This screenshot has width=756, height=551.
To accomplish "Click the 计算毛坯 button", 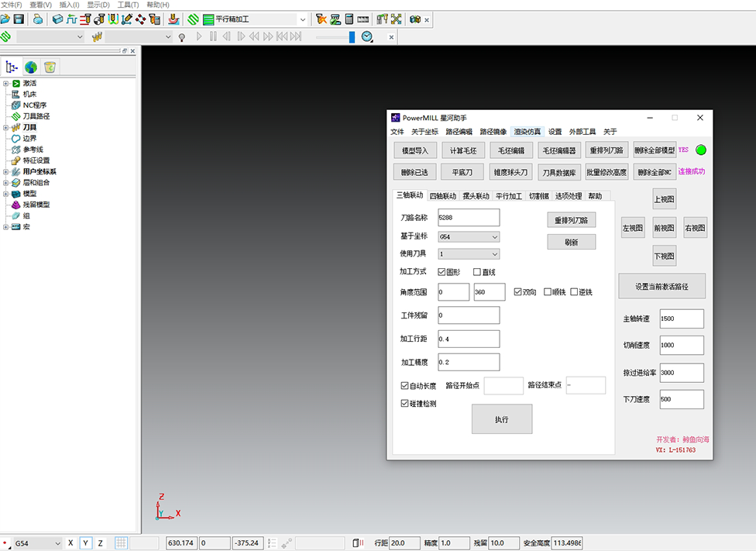I will [x=463, y=150].
